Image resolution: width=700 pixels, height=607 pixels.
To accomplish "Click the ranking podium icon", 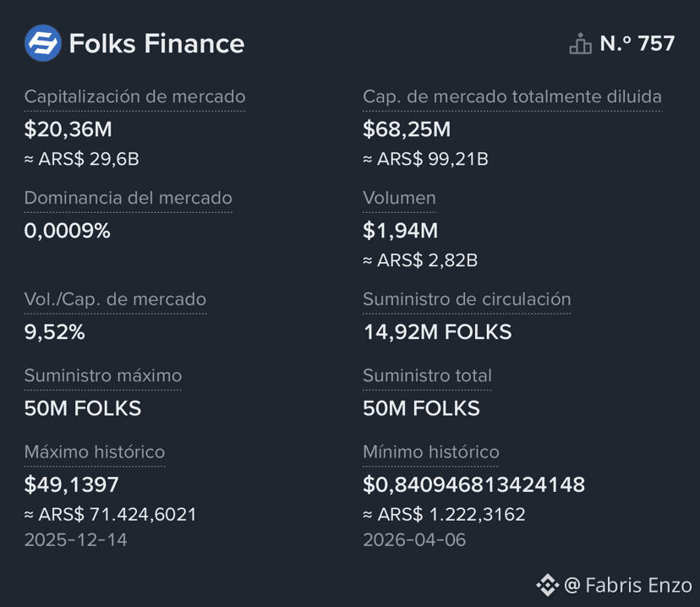I will click(580, 43).
